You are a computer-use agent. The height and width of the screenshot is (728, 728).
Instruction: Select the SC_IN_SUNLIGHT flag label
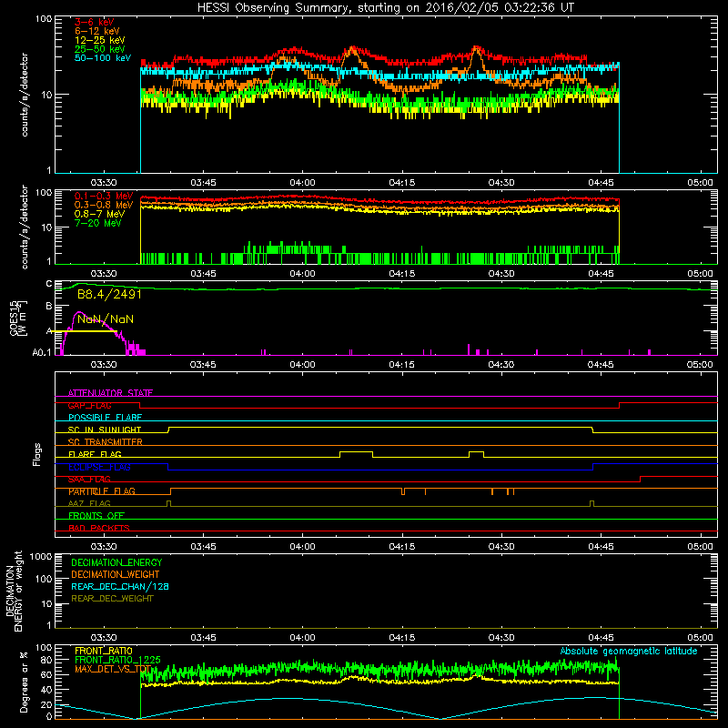105,430
